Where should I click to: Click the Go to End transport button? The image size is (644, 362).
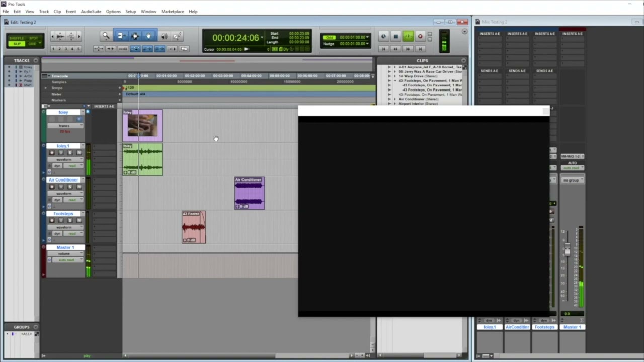420,49
